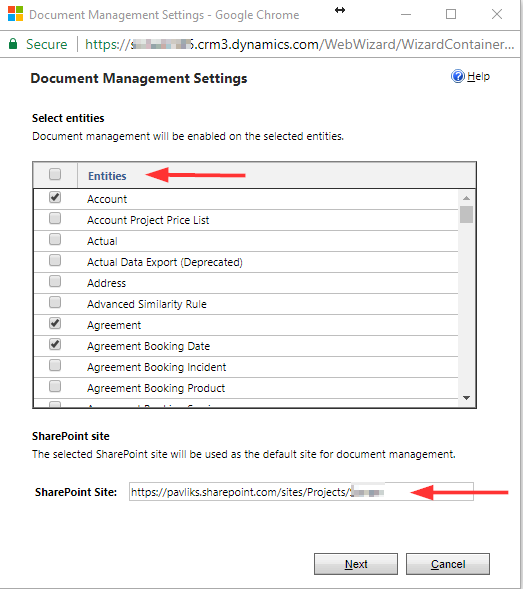The image size is (523, 589).
Task: Minimize the Chrome window
Action: click(x=406, y=14)
